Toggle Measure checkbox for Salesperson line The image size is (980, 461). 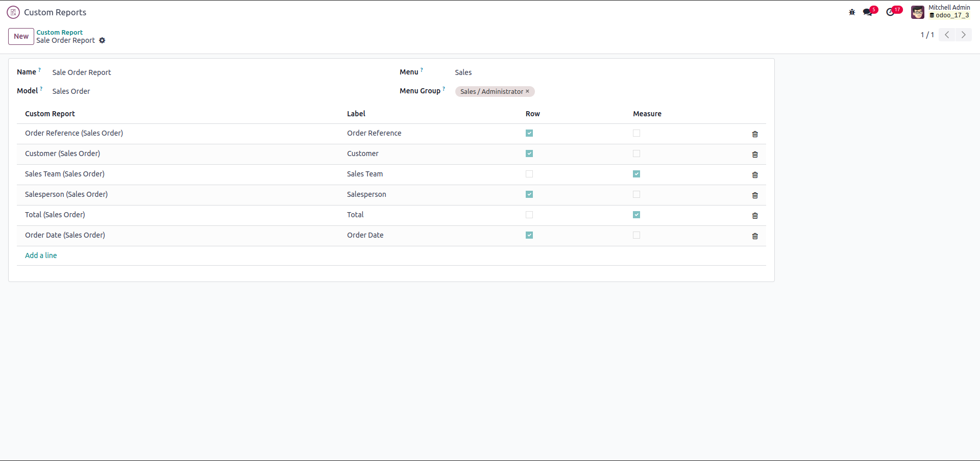(x=636, y=194)
